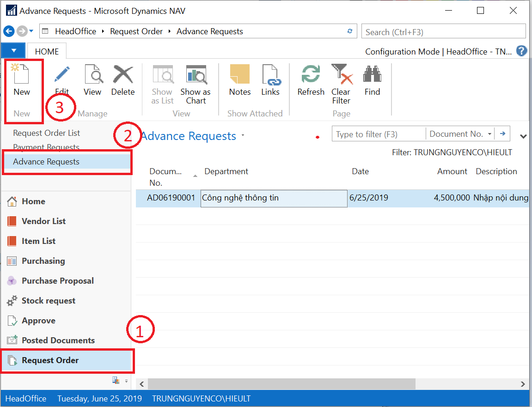This screenshot has height=407, width=532.
Task: Open the Request Order breadcrumb arrow
Action: click(x=170, y=31)
